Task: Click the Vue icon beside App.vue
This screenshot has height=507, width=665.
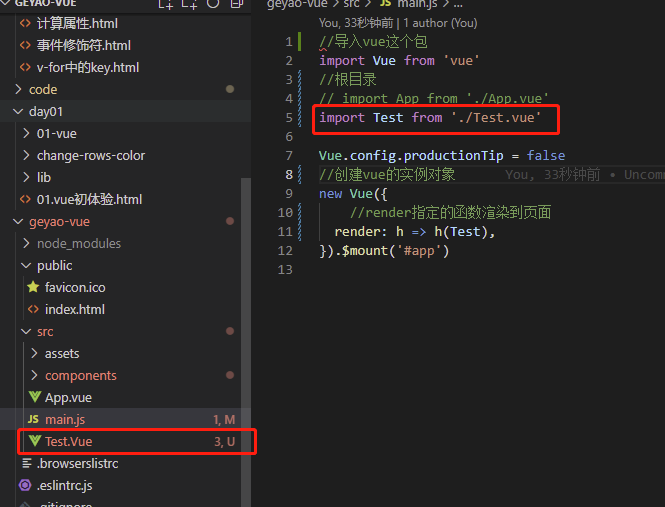Action: coord(35,397)
